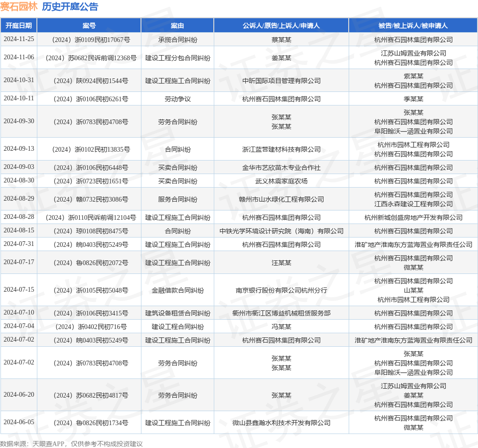The height and width of the screenshot is (448, 478).
Task: Click plaintiff 衢州市衢江区博益机械租赁服务部
Action: coord(281,313)
